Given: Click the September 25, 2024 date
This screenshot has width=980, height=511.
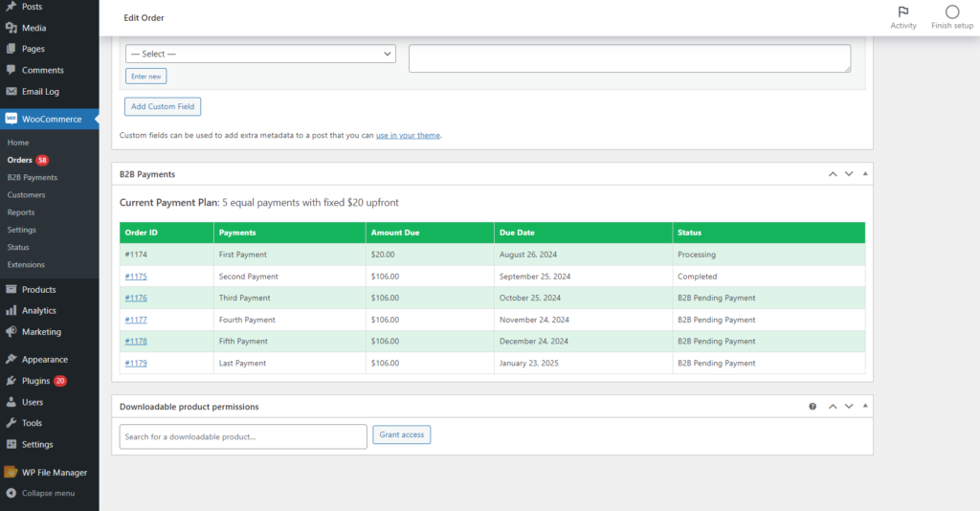Looking at the screenshot, I should pos(535,277).
